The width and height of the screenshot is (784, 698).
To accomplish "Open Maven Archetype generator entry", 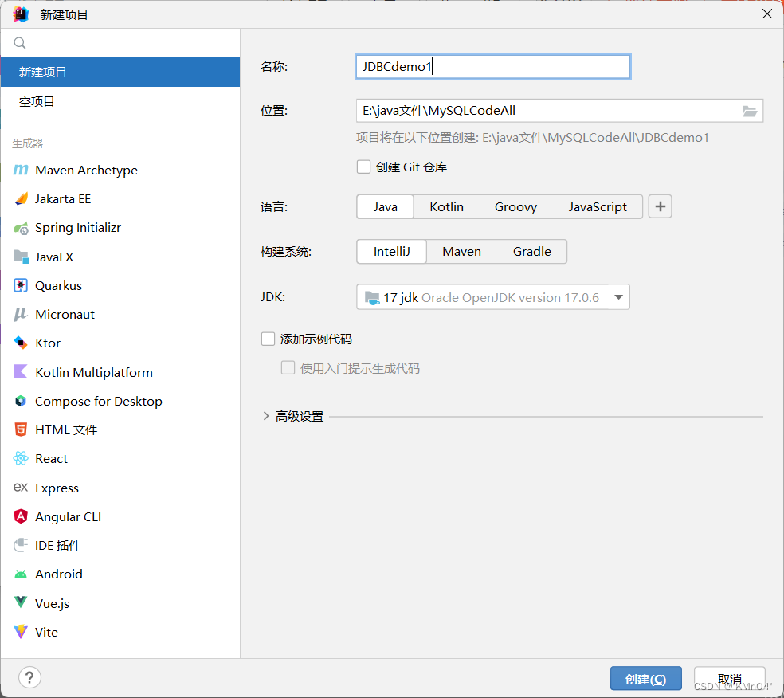I will [120, 170].
